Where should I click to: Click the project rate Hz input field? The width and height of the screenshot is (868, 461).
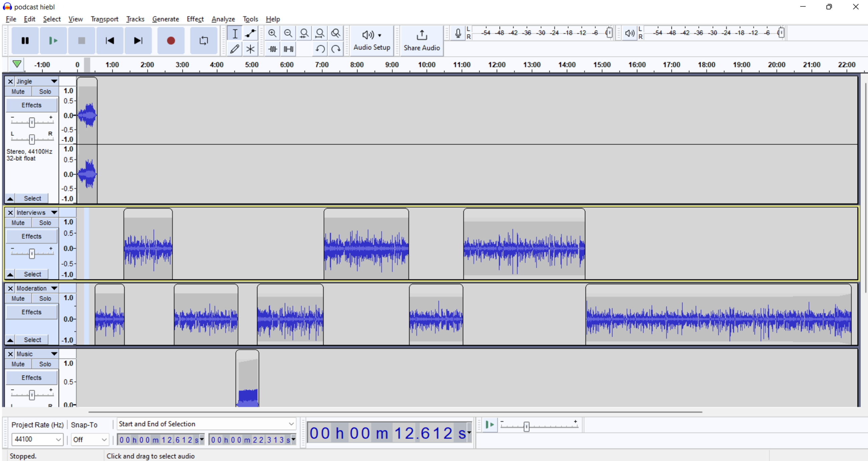(38, 439)
